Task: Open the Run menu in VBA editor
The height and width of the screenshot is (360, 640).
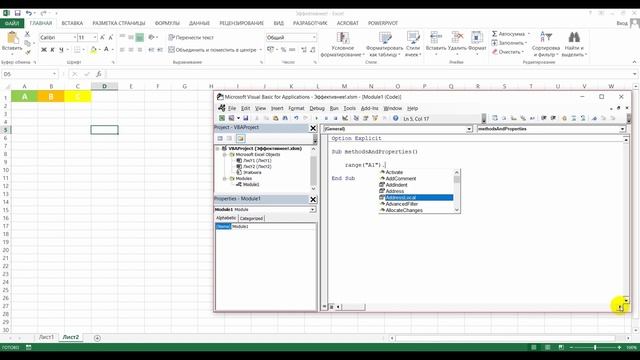Action: 334,108
